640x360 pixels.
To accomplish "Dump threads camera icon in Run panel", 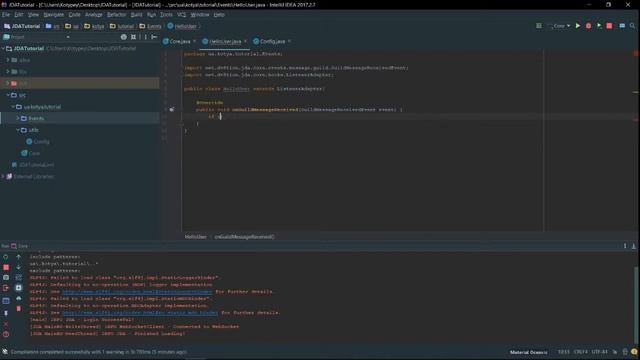I will (6, 278).
